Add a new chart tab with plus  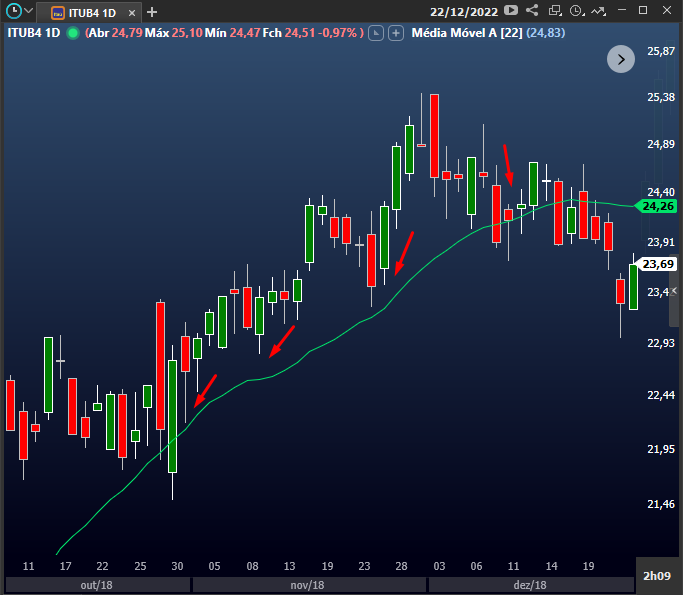coord(152,12)
